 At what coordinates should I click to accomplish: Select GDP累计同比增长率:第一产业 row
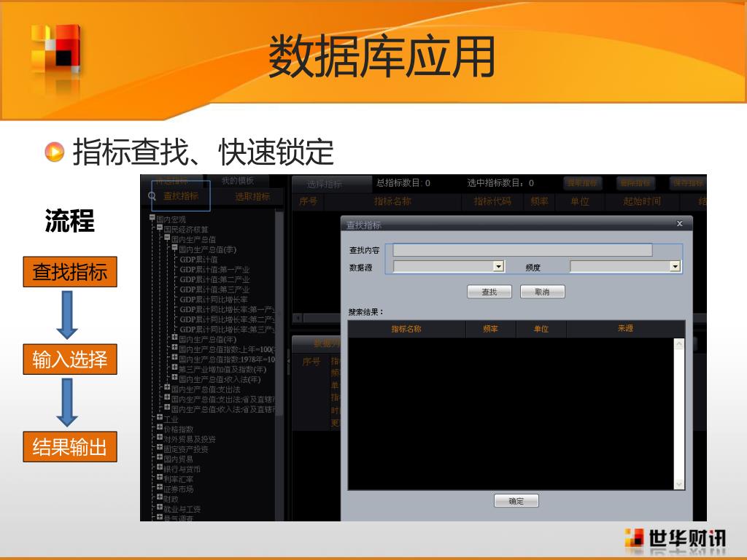(x=227, y=309)
